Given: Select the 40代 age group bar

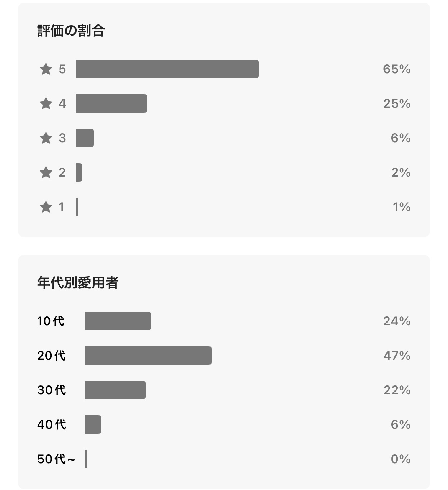Looking at the screenshot, I should [x=93, y=424].
